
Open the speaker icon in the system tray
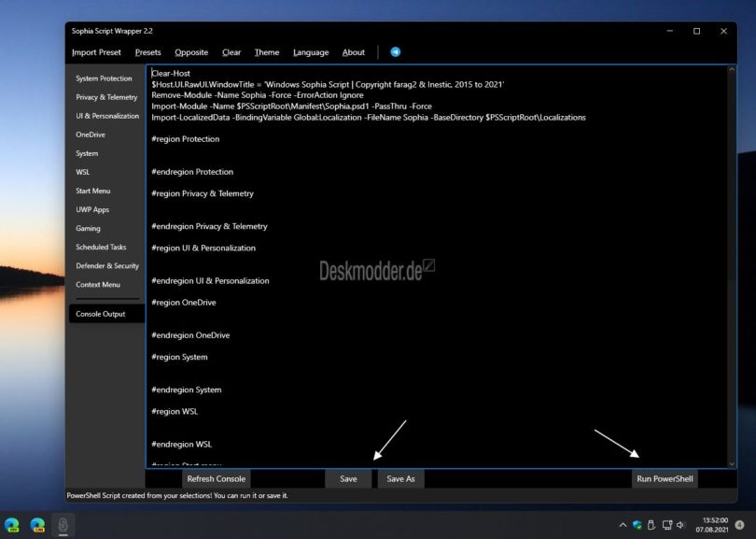(680, 524)
